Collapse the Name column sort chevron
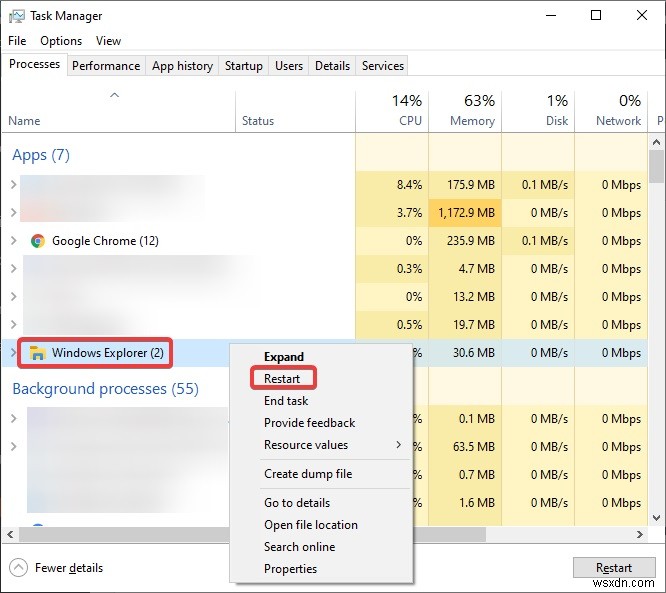This screenshot has height=593, width=666. tap(114, 96)
